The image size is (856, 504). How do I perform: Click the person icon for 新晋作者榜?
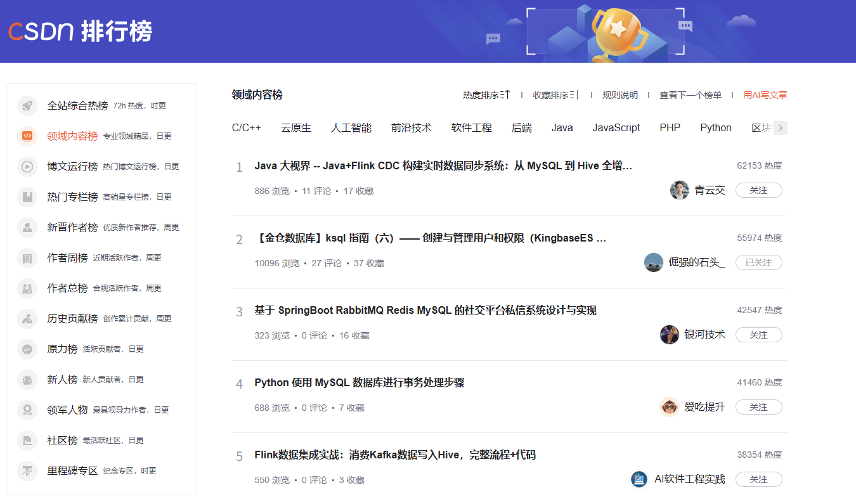pos(27,228)
